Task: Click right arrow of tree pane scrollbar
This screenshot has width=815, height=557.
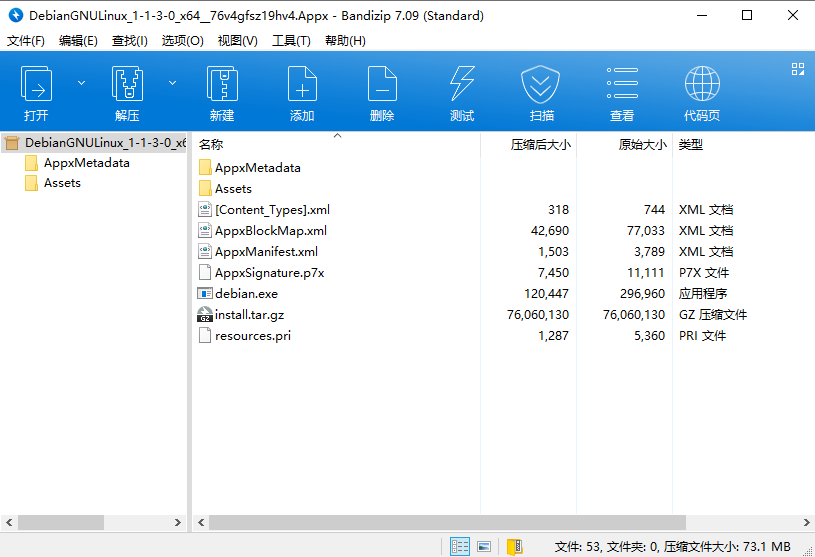Action: [x=178, y=522]
